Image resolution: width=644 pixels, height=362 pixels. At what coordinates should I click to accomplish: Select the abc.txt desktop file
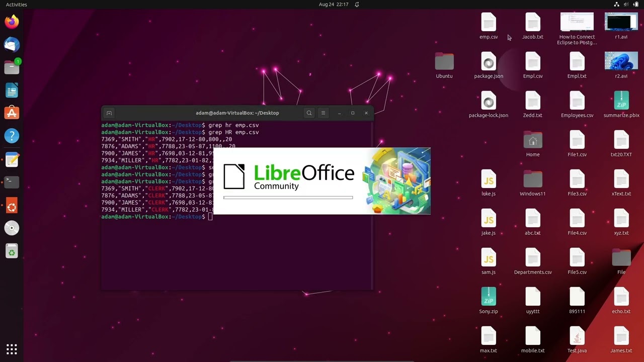click(533, 222)
